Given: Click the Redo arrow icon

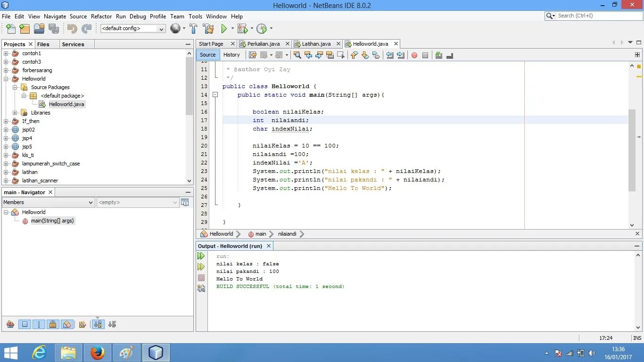Looking at the screenshot, I should (x=86, y=29).
